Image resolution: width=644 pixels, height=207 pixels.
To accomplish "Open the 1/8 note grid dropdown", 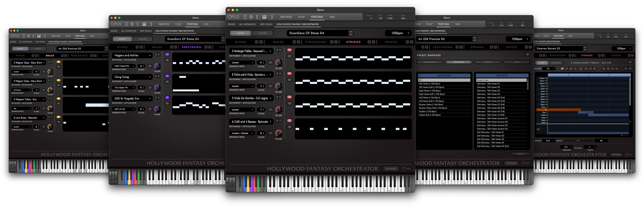I will point(549,69).
